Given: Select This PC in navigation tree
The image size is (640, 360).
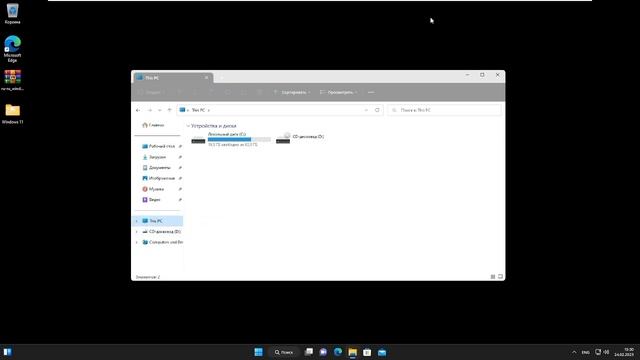Looking at the screenshot, I should pos(158,221).
